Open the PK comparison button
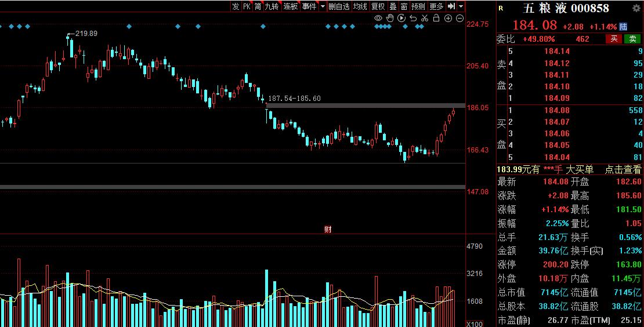 [247, 6]
